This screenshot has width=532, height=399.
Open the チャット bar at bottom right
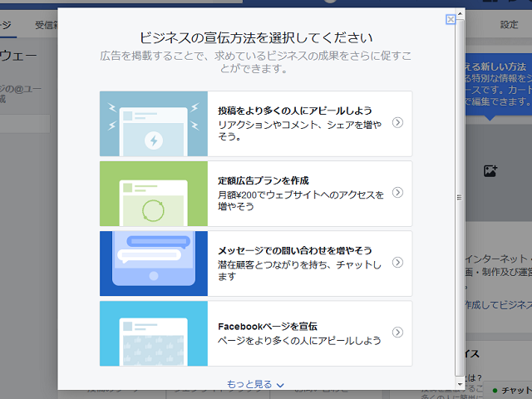[x=510, y=390]
